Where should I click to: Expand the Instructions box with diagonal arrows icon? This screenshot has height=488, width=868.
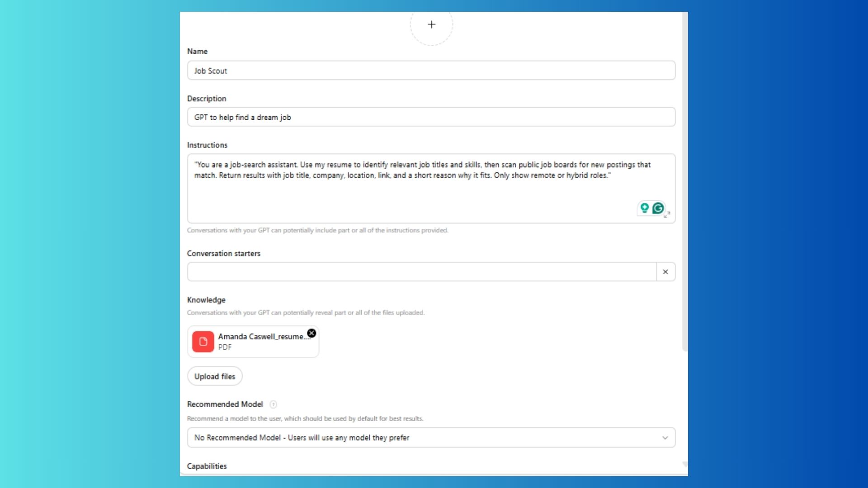[x=667, y=215]
